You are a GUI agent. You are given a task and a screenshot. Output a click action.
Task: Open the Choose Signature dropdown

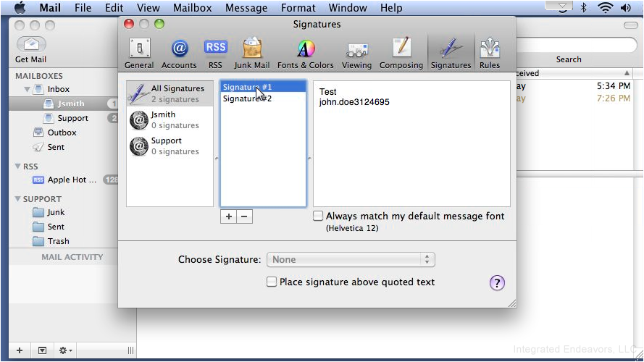[x=351, y=259]
